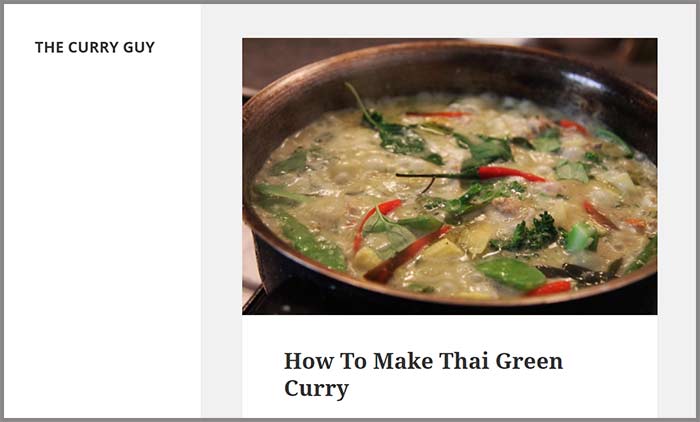Image resolution: width=700 pixels, height=422 pixels.
Task: Click the word THE in site title
Action: 49,47
